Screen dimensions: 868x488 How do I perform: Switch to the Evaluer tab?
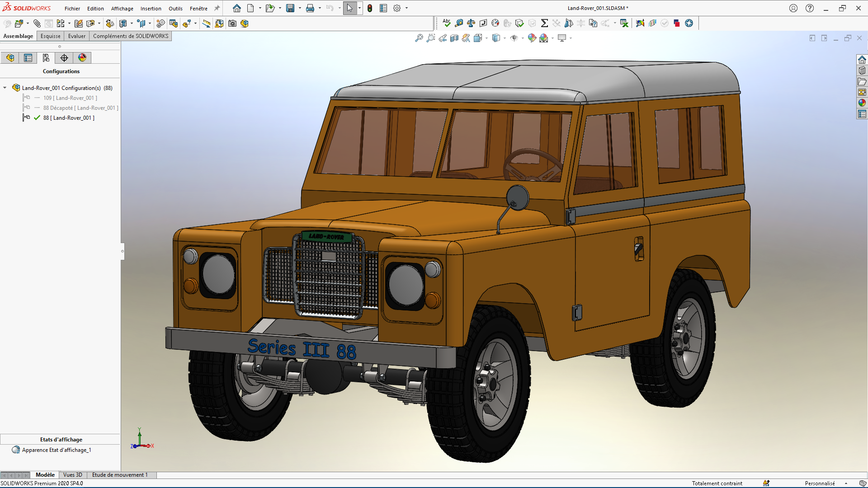(76, 36)
